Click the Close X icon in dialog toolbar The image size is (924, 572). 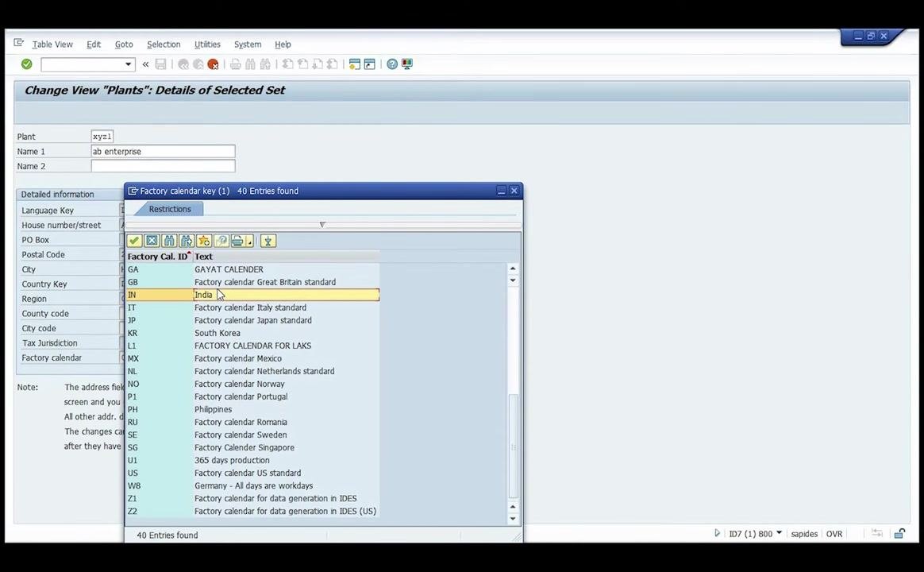point(152,241)
